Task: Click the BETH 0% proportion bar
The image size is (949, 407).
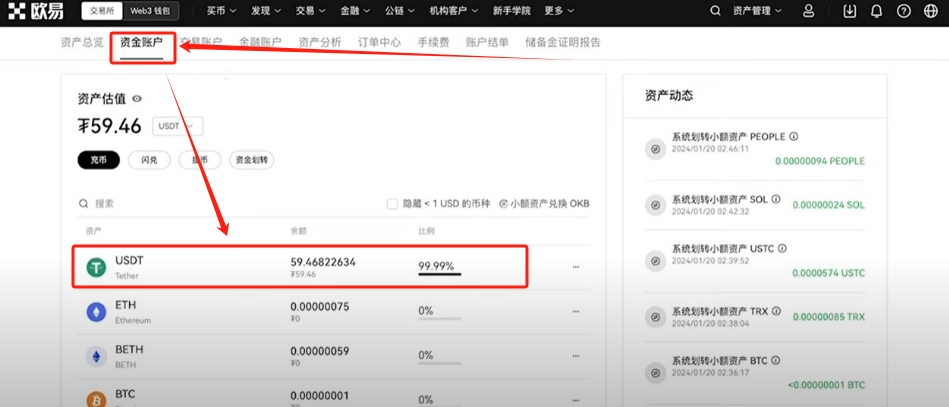Action: click(x=439, y=363)
